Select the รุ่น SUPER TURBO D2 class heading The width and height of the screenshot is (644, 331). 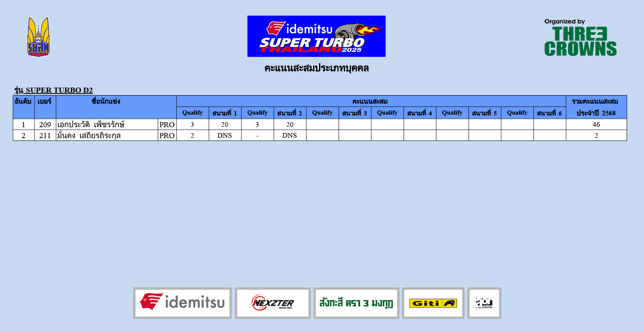53,90
